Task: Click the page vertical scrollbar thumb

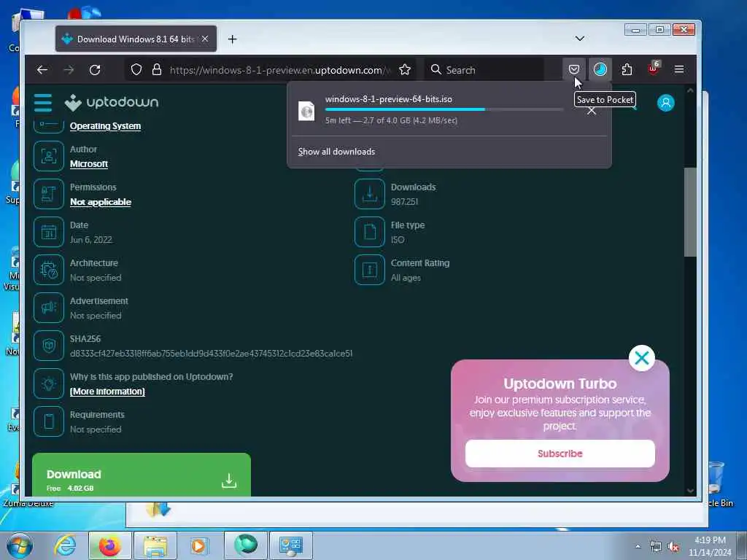Action: pos(690,212)
